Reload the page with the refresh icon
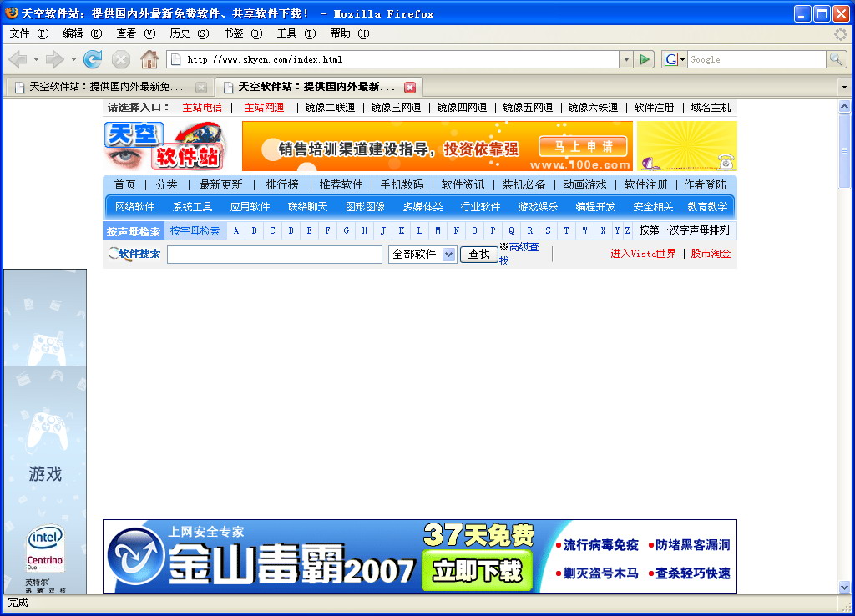This screenshot has height=616, width=855. (x=92, y=59)
